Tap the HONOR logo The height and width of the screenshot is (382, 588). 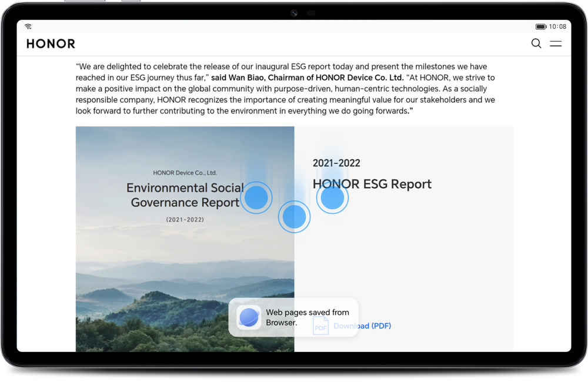pos(51,44)
